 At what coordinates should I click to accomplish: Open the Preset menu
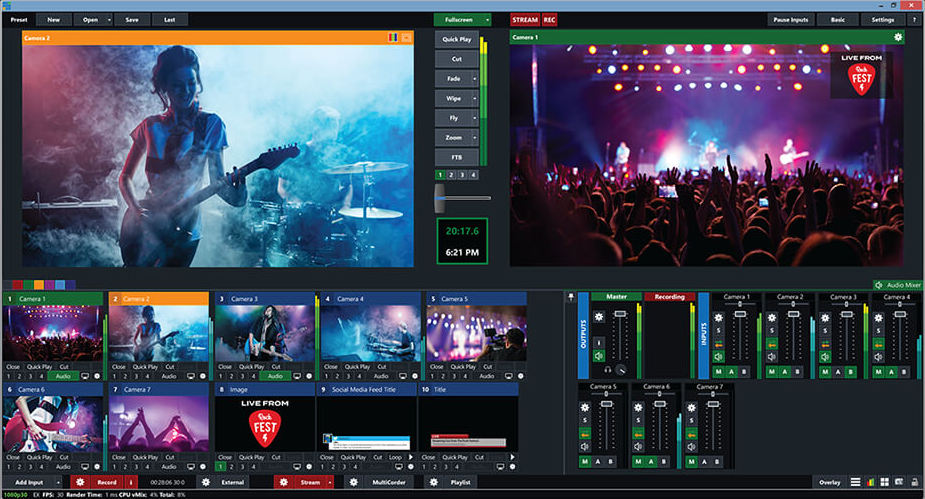(x=18, y=19)
